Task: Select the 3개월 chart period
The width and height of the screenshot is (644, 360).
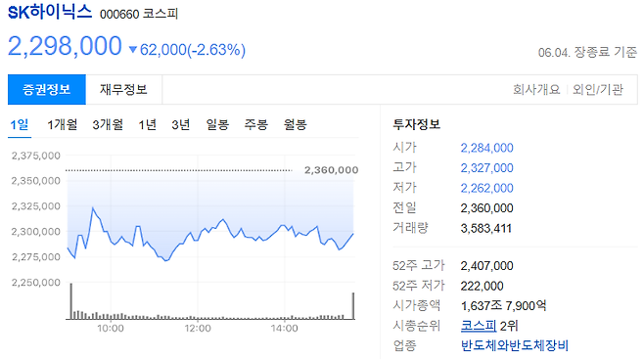Action: pos(108,124)
